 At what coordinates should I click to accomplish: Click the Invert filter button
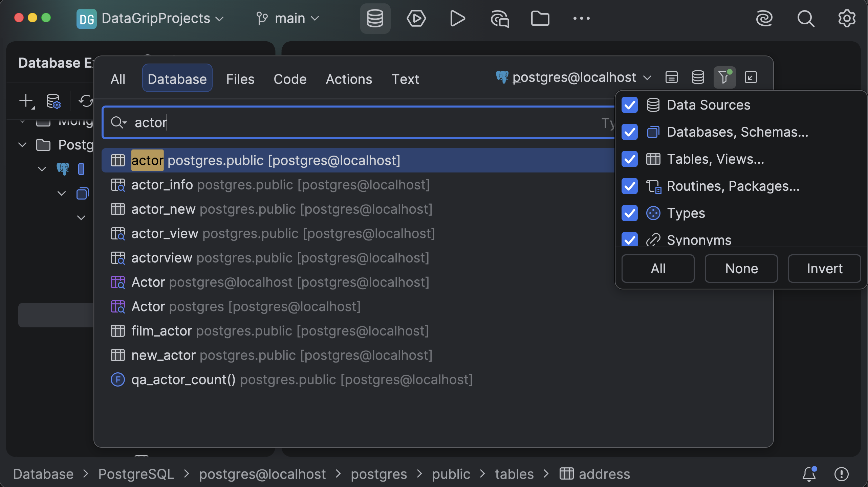coord(825,269)
